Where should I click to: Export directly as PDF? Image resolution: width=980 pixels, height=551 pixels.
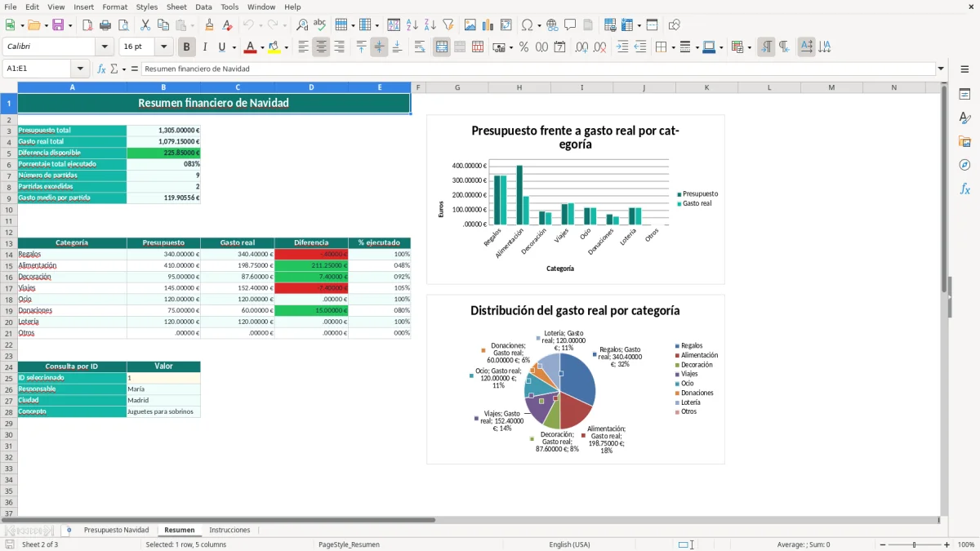tap(87, 25)
